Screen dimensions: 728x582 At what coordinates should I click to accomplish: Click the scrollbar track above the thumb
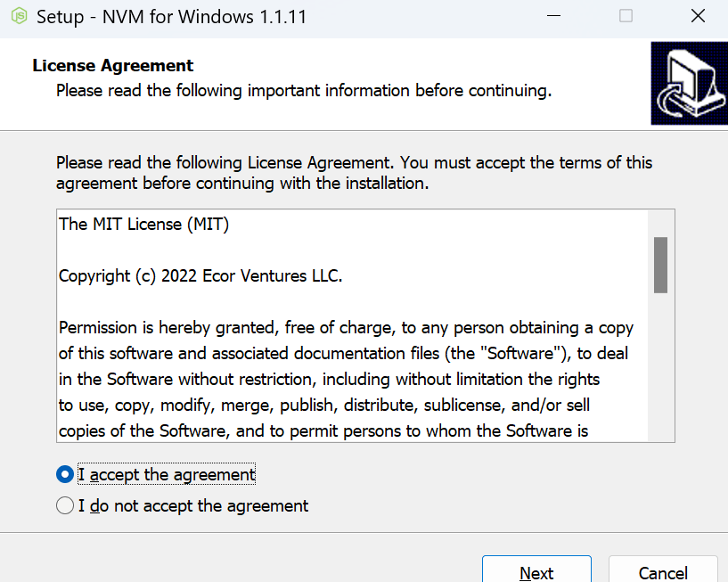[x=660, y=223]
